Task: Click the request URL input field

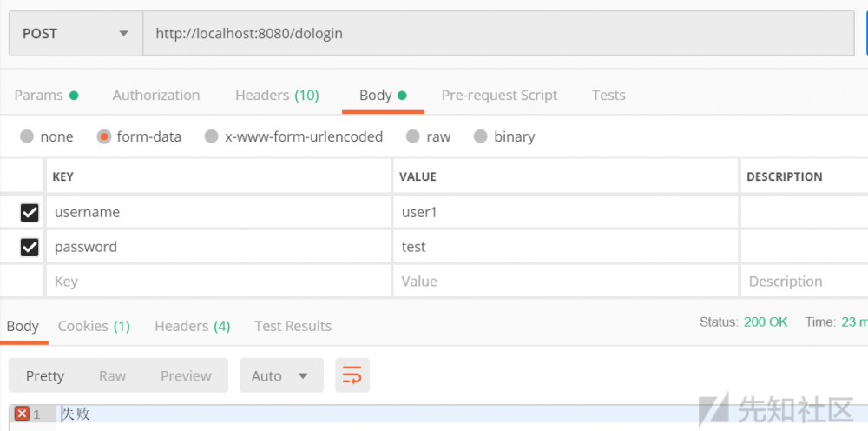Action: tap(498, 34)
